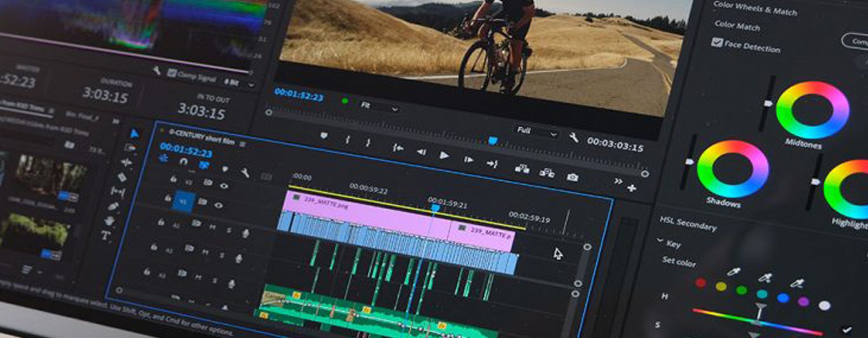Screen dimensions: 868x338
Task: Adjust the Midtones luminance slider
Action: (x=768, y=104)
